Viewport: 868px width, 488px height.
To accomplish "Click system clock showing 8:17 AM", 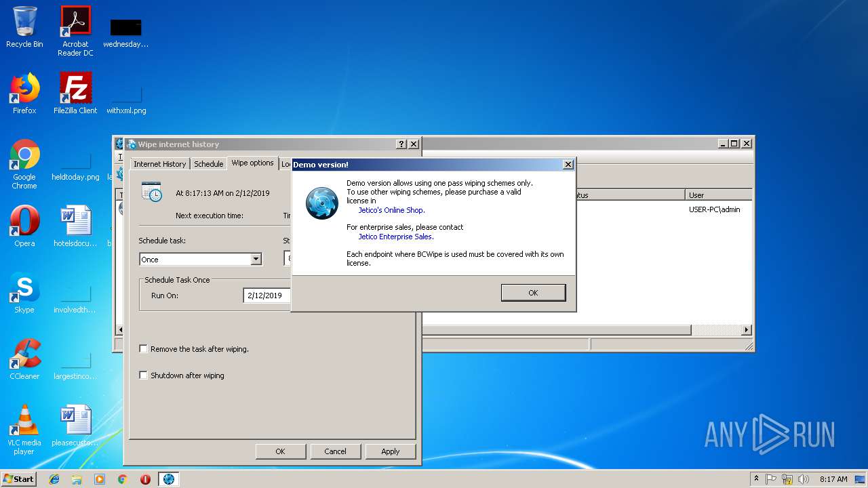I will [x=833, y=479].
